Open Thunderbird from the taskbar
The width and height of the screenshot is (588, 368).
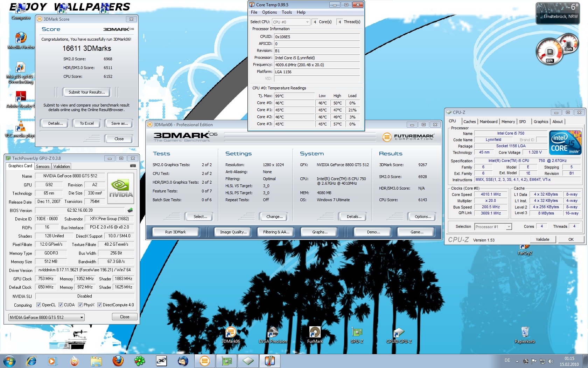tap(183, 361)
